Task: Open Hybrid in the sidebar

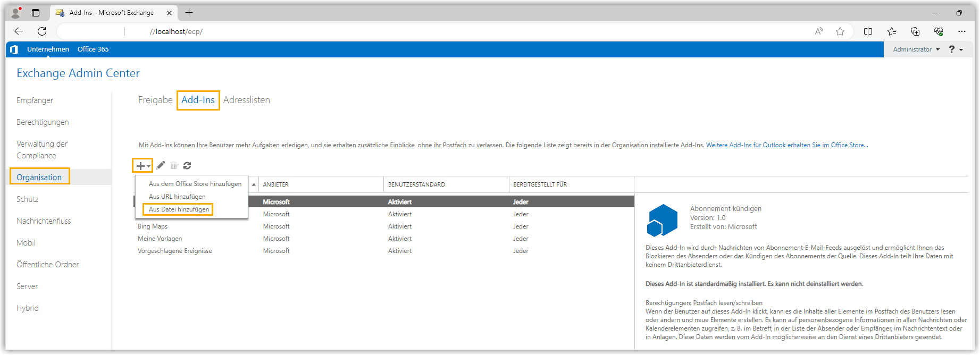Action: (28, 308)
